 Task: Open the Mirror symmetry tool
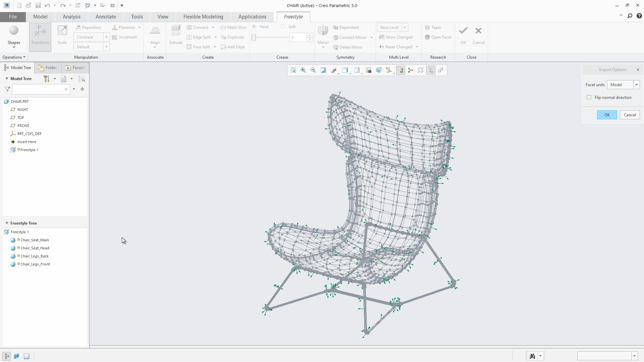coord(323,37)
